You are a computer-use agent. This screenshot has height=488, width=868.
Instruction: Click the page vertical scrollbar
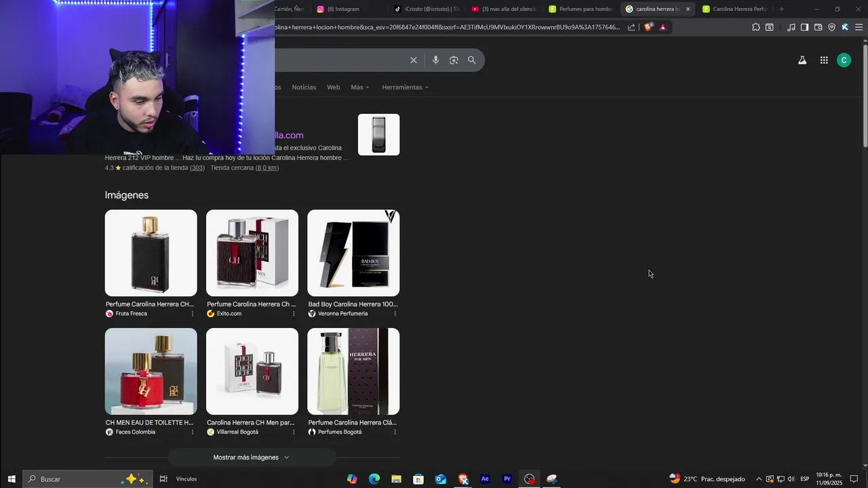(865, 253)
